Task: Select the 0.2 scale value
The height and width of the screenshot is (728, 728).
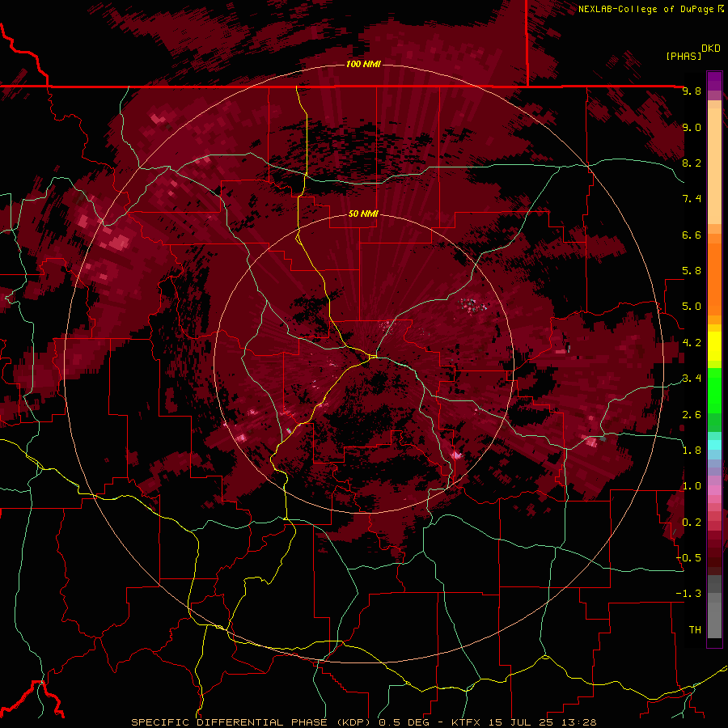Action: pyautogui.click(x=692, y=523)
